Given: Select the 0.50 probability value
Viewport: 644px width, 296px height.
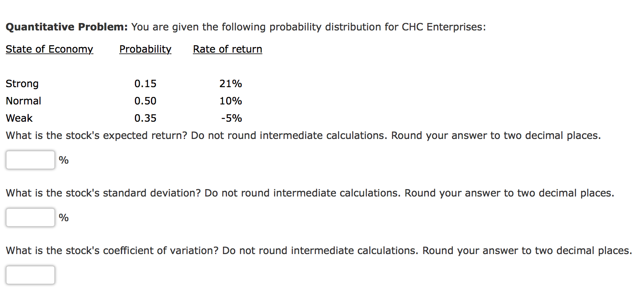Looking at the screenshot, I should tap(146, 101).
